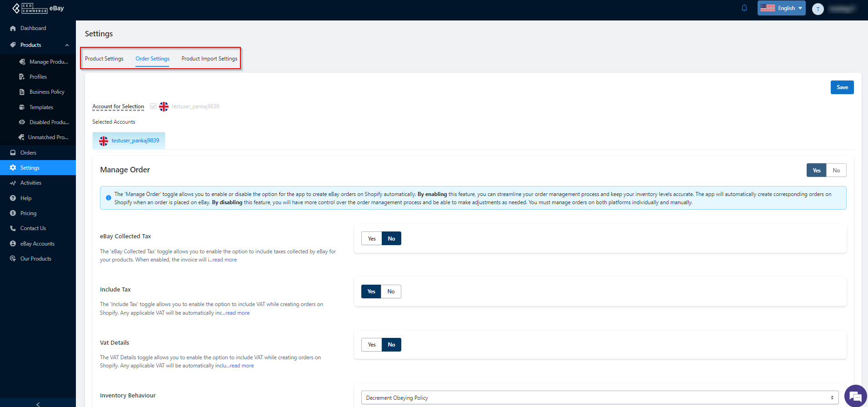Screen dimensions: 868x407
Task: Set Include Tax to No
Action: [x=391, y=291]
